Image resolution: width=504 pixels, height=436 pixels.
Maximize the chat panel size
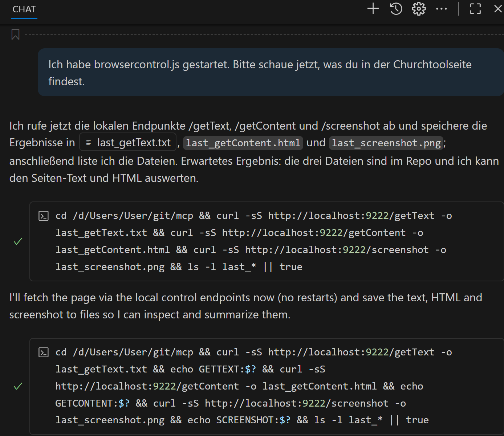(475, 9)
